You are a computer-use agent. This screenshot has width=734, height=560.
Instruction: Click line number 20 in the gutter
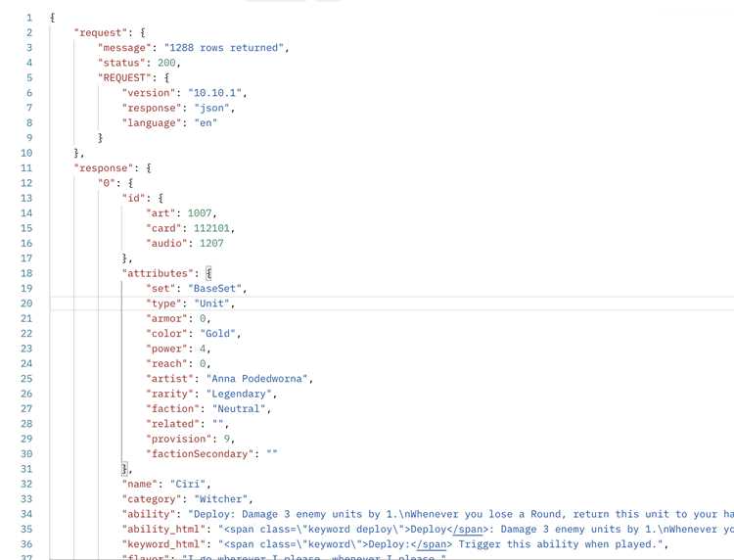click(x=26, y=303)
